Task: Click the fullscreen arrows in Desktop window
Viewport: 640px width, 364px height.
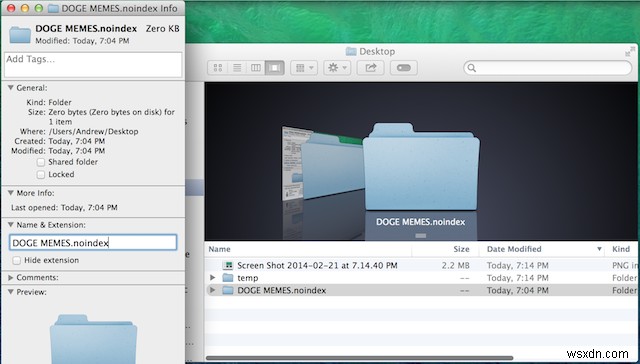Action: pos(630,52)
